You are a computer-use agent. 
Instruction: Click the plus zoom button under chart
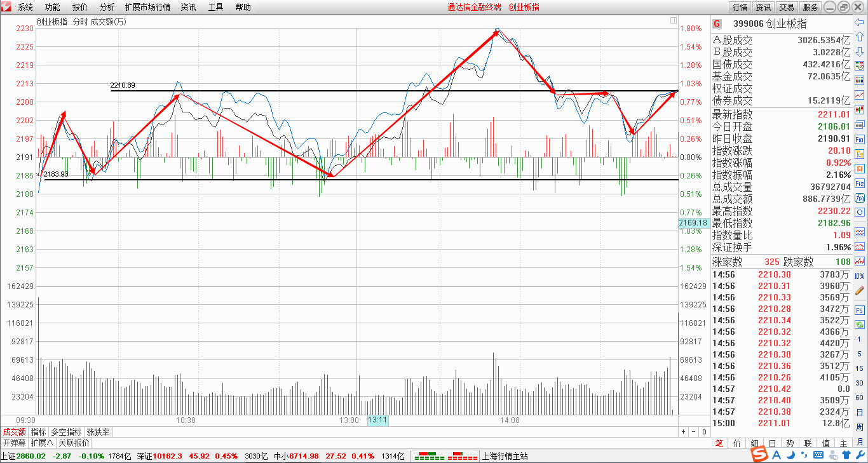(x=684, y=432)
